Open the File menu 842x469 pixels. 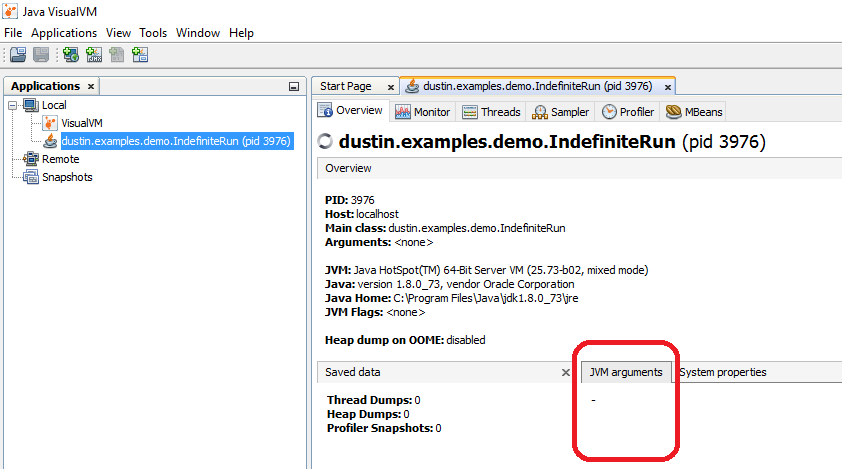tap(13, 33)
